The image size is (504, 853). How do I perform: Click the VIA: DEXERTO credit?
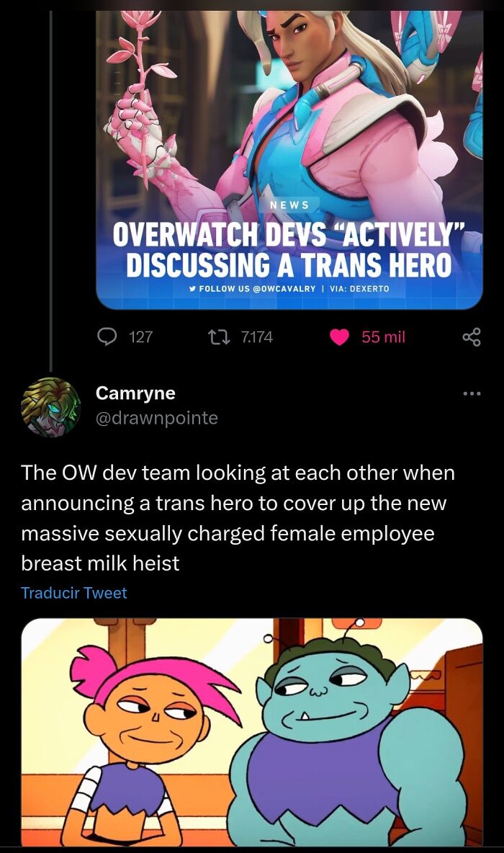[360, 288]
